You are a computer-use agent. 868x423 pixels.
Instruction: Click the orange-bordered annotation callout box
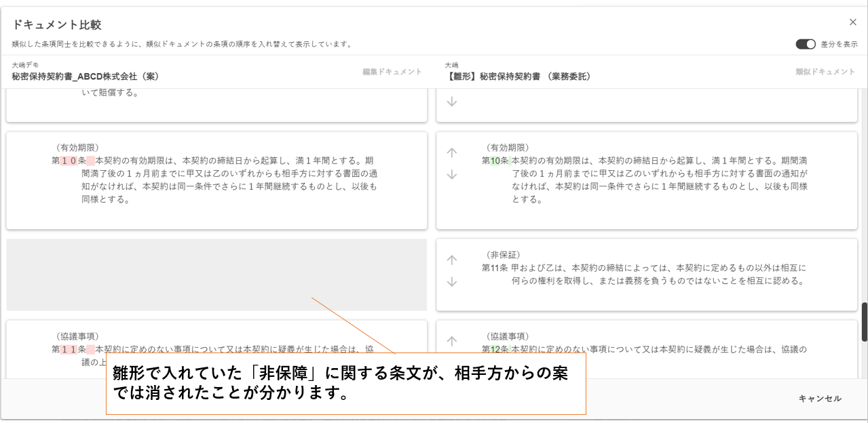[x=345, y=384]
